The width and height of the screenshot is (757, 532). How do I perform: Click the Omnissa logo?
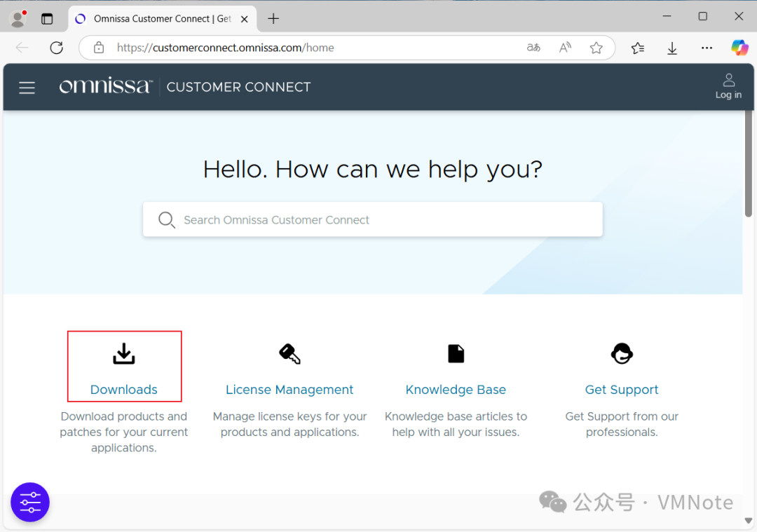(106, 86)
